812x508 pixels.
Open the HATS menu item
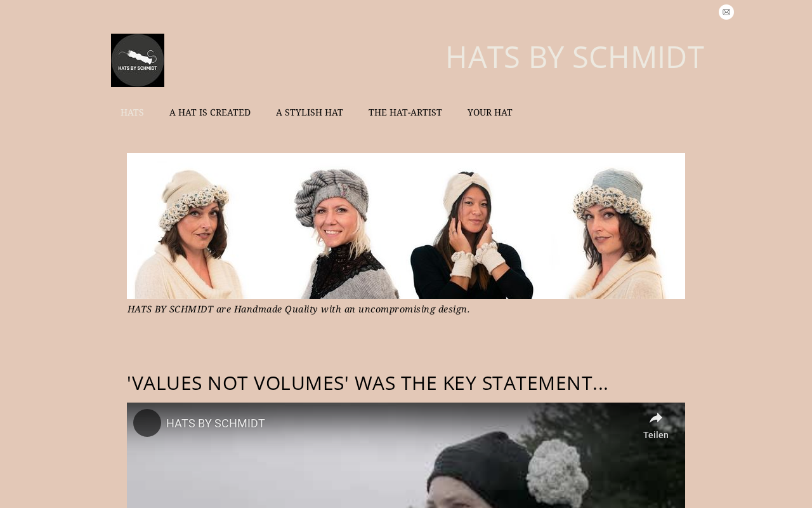click(132, 112)
